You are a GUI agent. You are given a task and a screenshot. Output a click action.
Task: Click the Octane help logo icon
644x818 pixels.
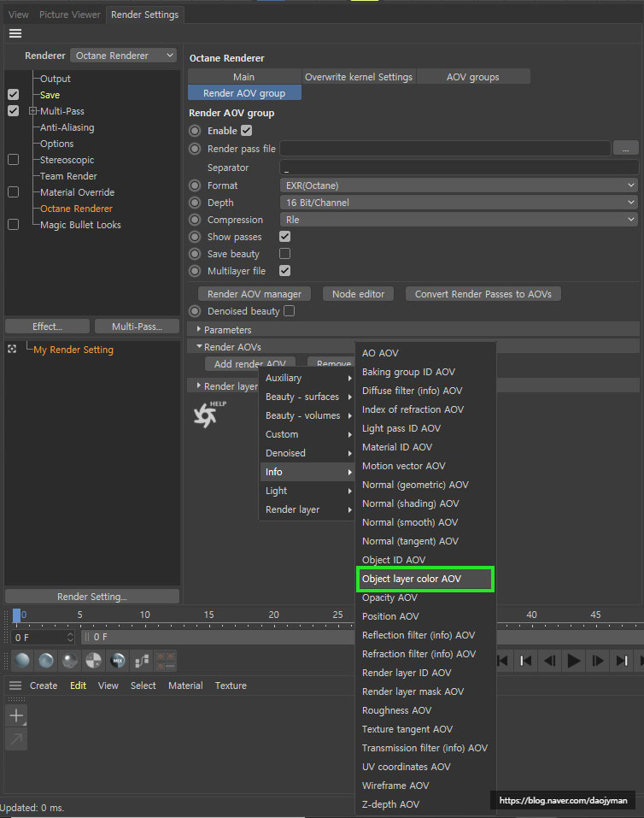coord(209,415)
